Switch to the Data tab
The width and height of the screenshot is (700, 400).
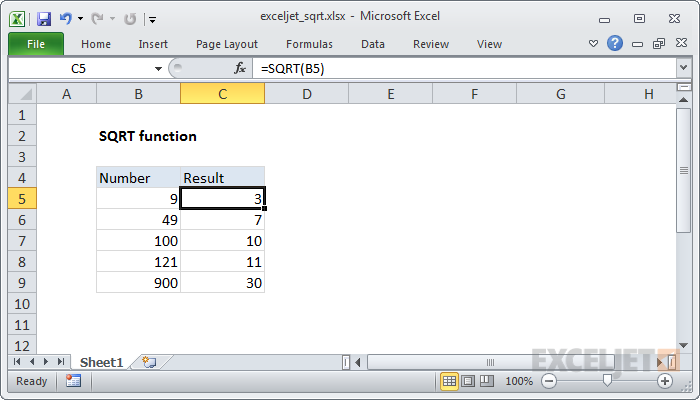373,44
